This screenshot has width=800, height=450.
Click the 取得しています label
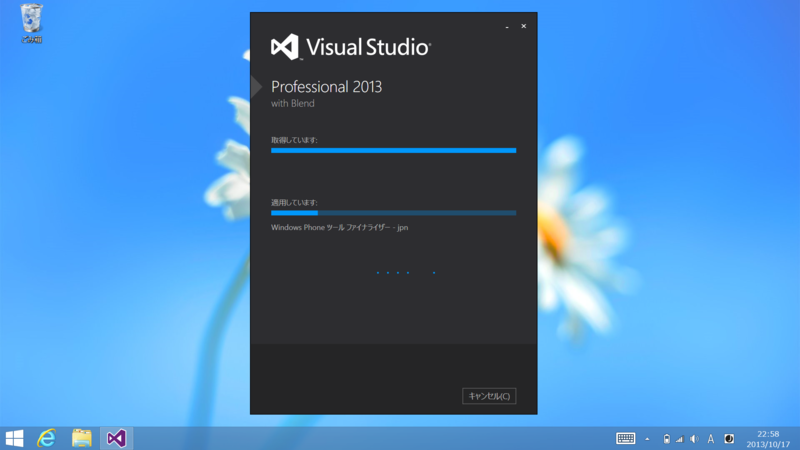click(x=294, y=140)
